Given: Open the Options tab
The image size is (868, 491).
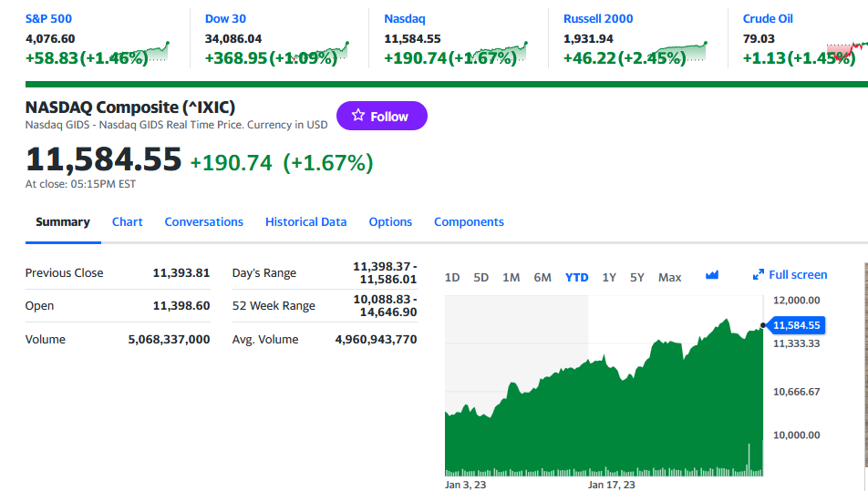Looking at the screenshot, I should [x=390, y=221].
